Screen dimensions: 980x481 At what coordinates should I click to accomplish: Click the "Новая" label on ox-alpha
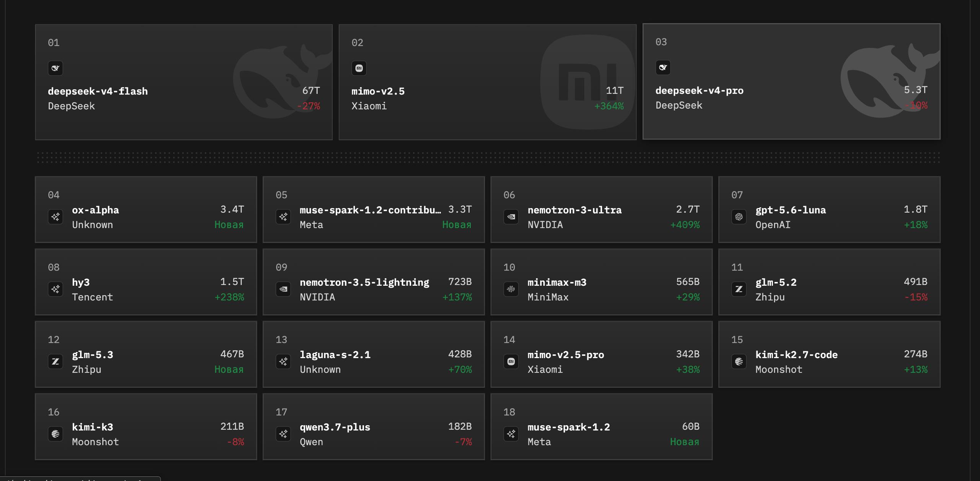(229, 225)
